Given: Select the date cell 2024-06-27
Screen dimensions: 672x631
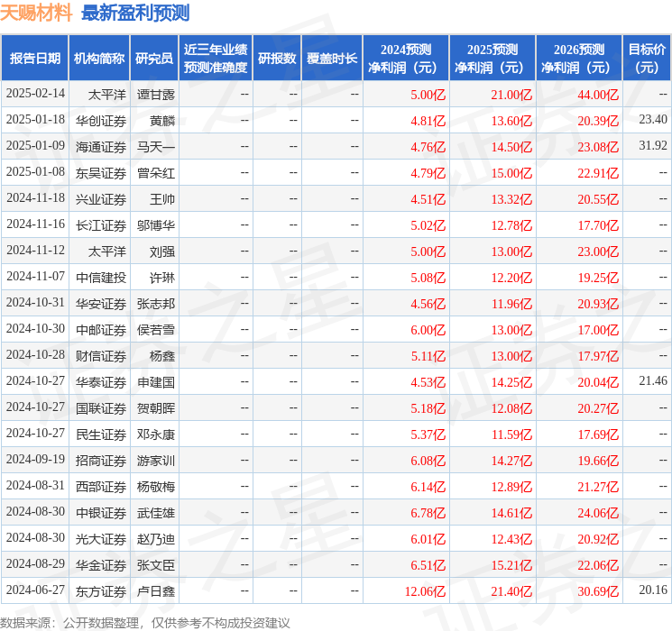Looking at the screenshot, I should (x=35, y=590).
